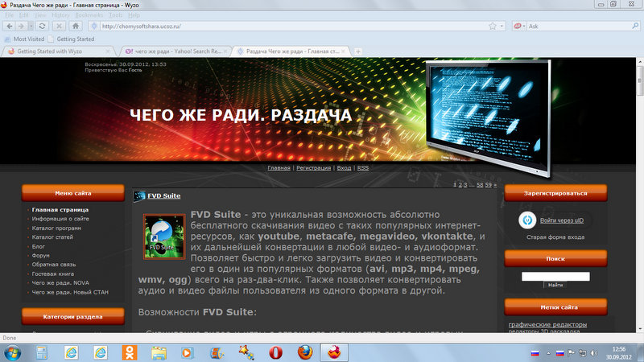Click the Найти search button
The width and height of the screenshot is (644, 362).
(x=555, y=285)
